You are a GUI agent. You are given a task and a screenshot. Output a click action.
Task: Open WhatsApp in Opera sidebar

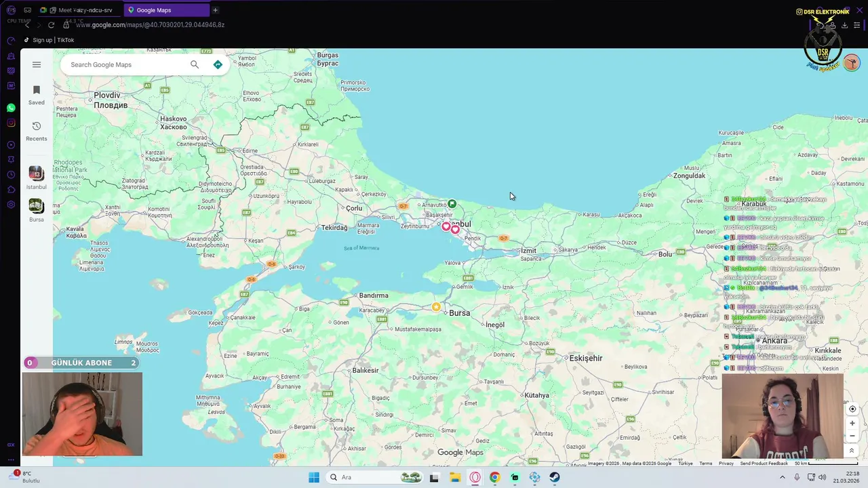(11, 108)
